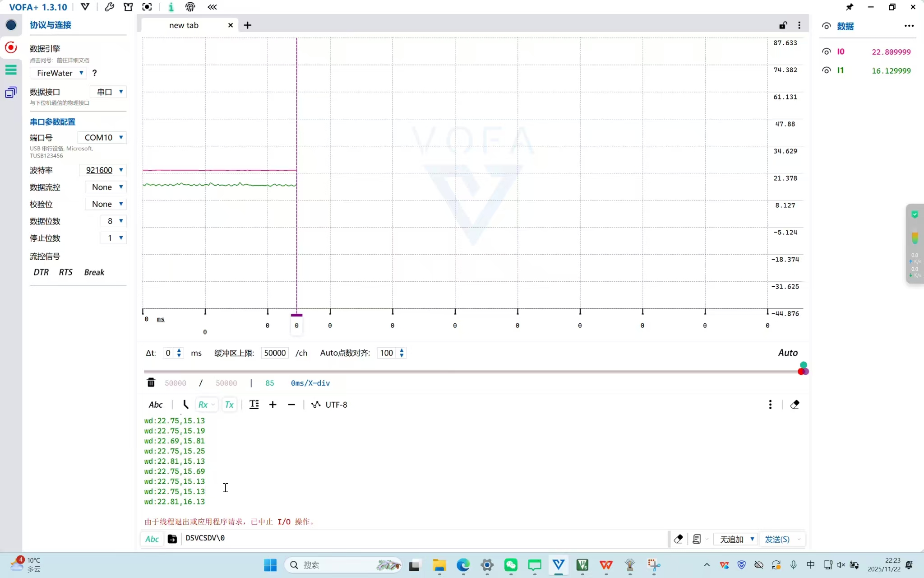Click the trash icon to clear buffer

pyautogui.click(x=151, y=383)
